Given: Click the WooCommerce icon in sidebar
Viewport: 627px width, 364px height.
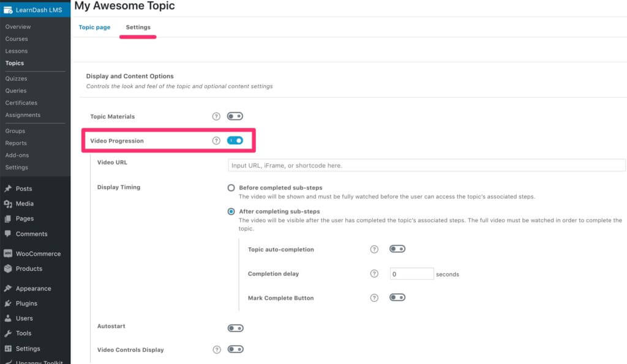Looking at the screenshot, I should pyautogui.click(x=8, y=253).
